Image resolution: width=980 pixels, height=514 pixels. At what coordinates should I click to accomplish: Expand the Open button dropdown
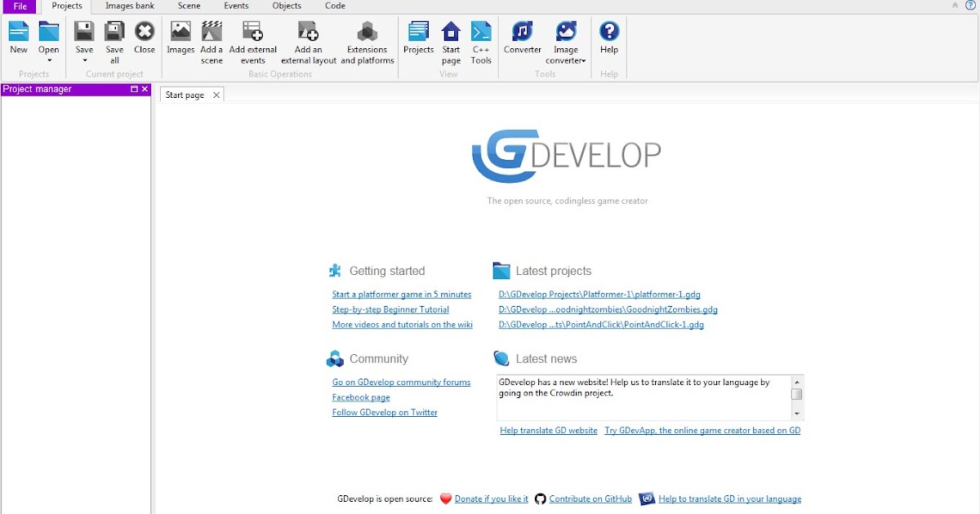click(x=48, y=59)
